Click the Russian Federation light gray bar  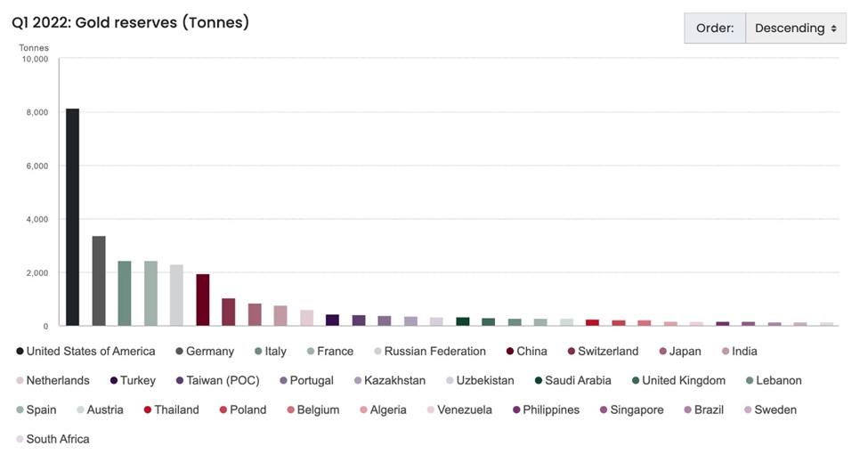(x=176, y=295)
